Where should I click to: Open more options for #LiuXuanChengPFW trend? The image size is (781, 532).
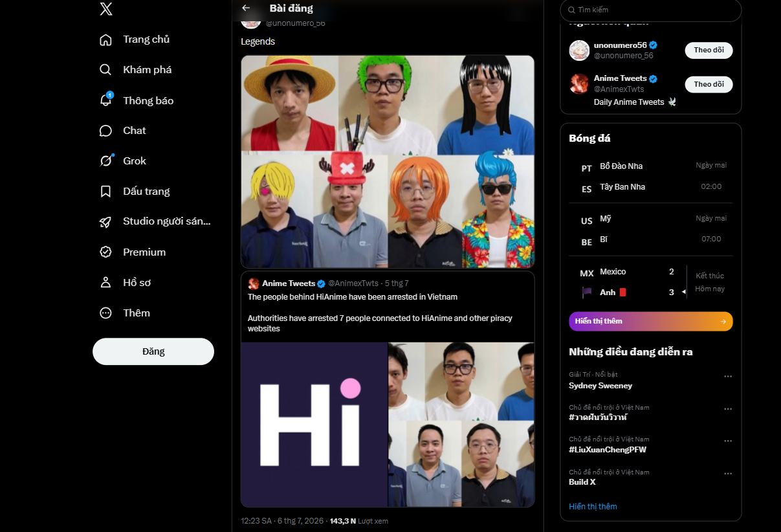pyautogui.click(x=728, y=441)
